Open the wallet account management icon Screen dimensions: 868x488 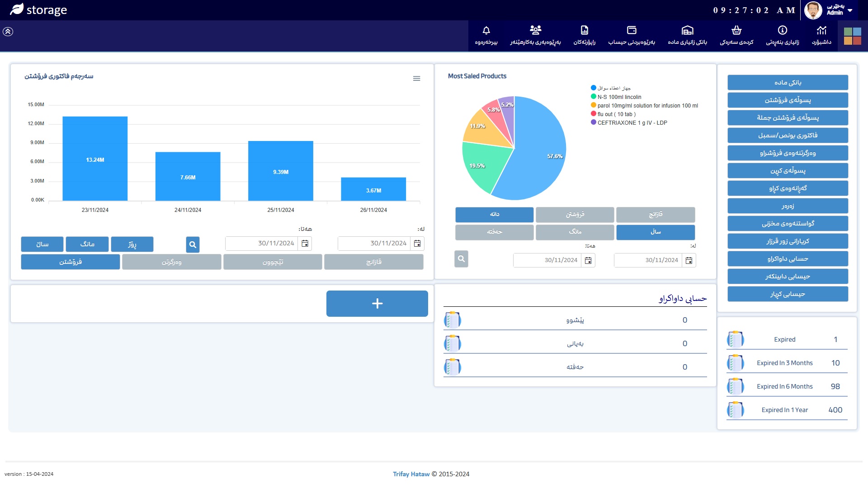pos(632,30)
